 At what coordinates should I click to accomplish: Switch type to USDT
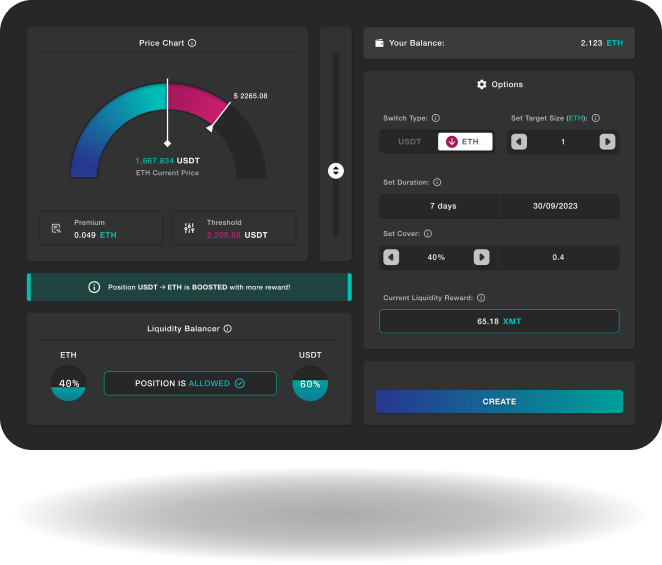click(x=409, y=142)
